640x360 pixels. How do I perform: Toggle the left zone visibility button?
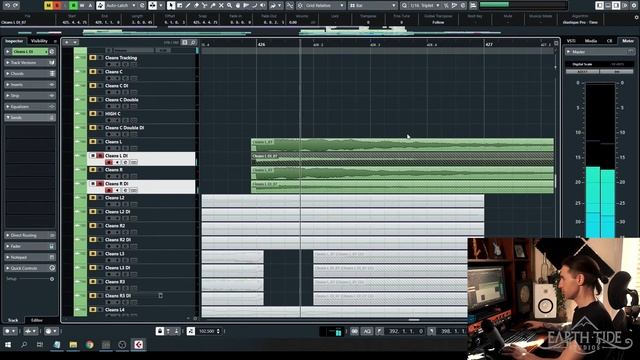point(599,5)
